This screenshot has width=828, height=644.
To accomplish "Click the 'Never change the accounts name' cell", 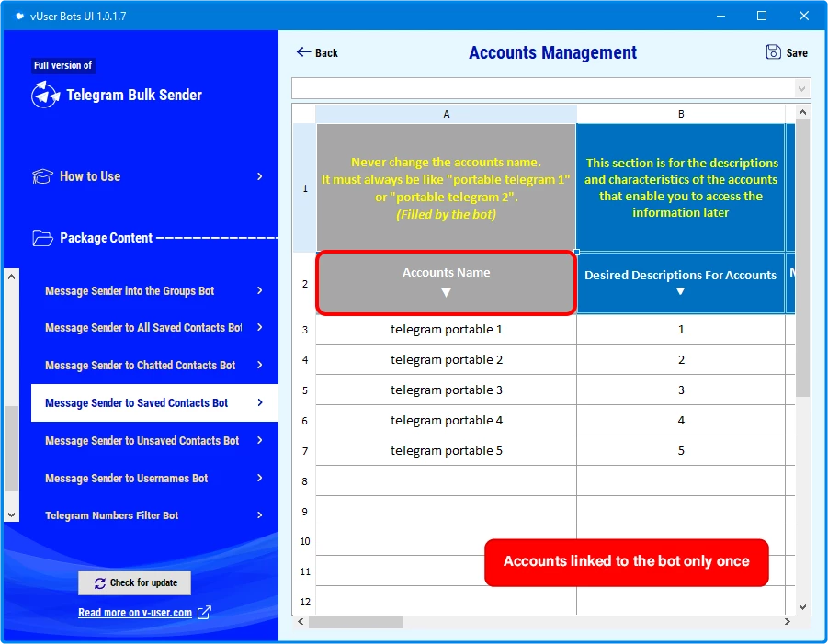I will pyautogui.click(x=447, y=188).
